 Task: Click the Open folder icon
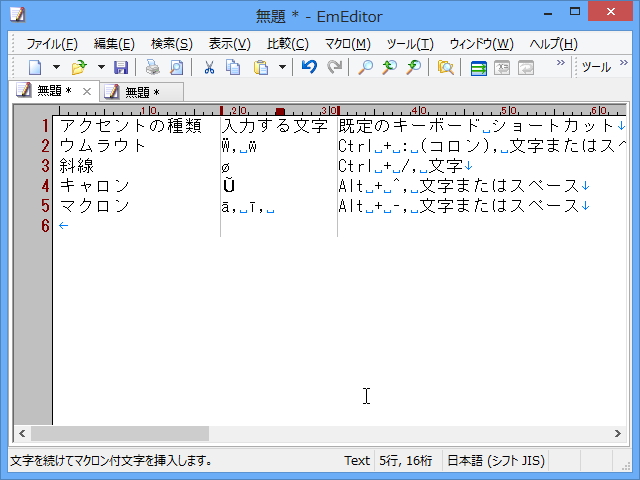[x=79, y=67]
